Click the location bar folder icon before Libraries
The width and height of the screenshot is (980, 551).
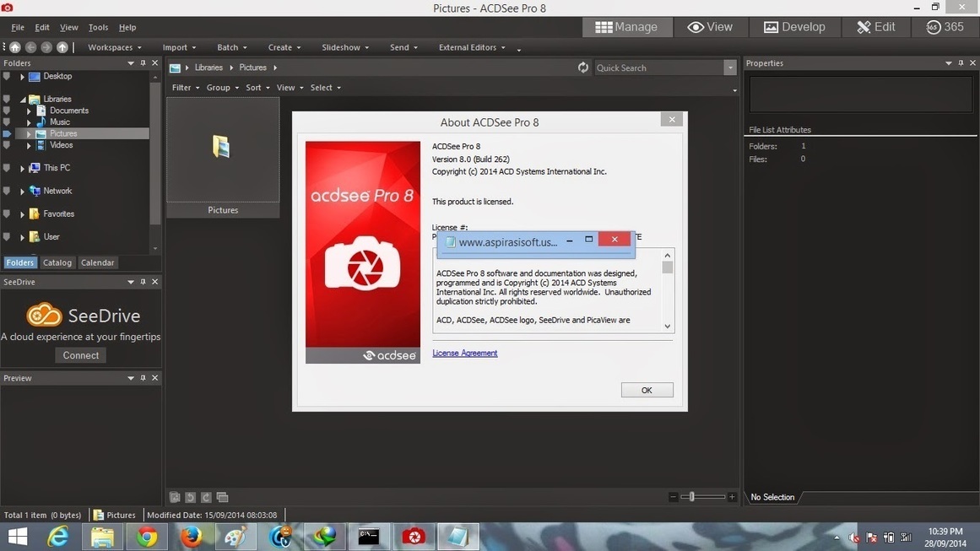[x=176, y=68]
